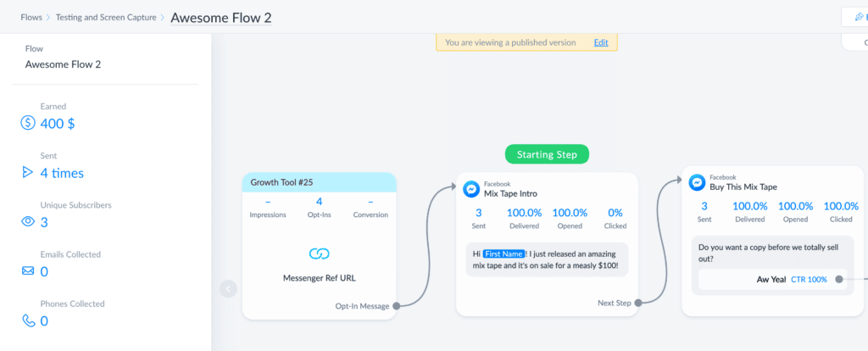Click the Earned dollar icon
This screenshot has width=868, height=351.
click(x=29, y=124)
